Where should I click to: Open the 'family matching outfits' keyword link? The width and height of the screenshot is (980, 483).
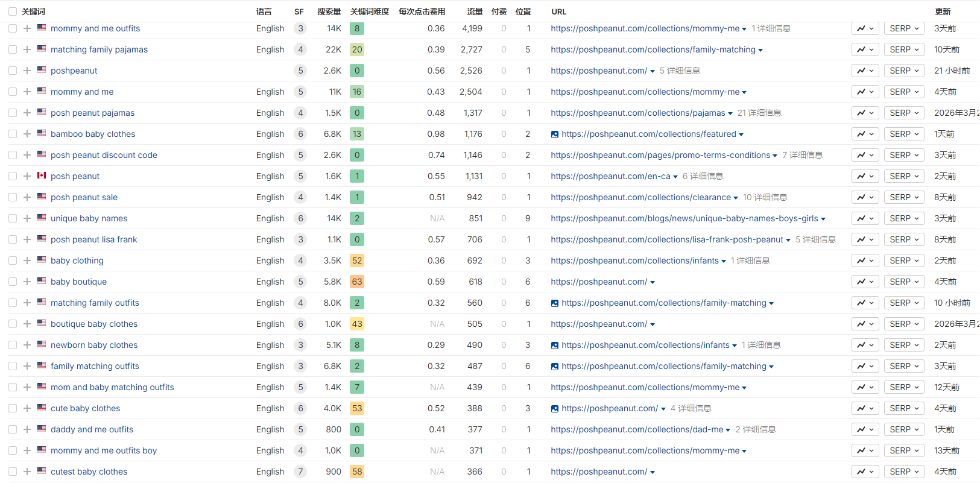pyautogui.click(x=95, y=366)
